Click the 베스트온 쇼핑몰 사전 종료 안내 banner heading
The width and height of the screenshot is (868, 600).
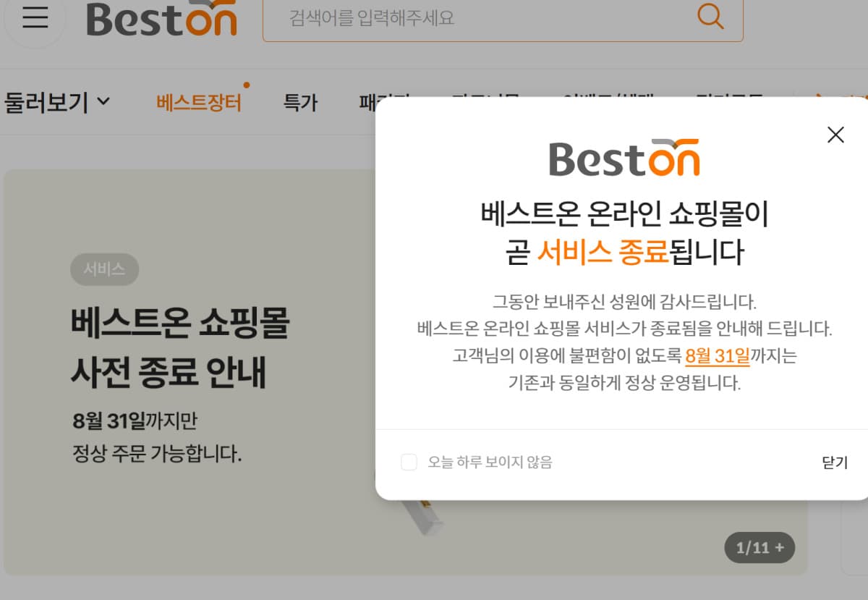pos(180,348)
